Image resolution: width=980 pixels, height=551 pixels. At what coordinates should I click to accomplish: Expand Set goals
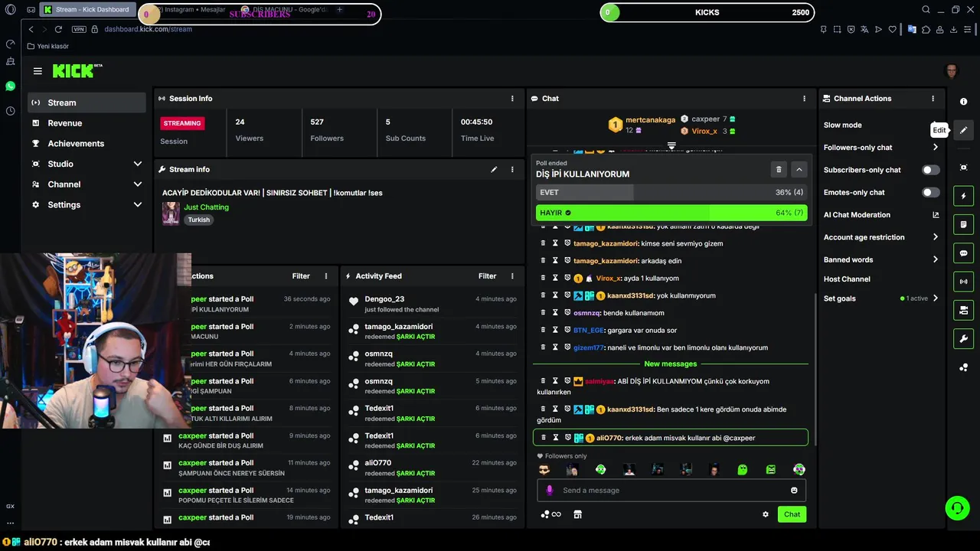[x=881, y=298]
